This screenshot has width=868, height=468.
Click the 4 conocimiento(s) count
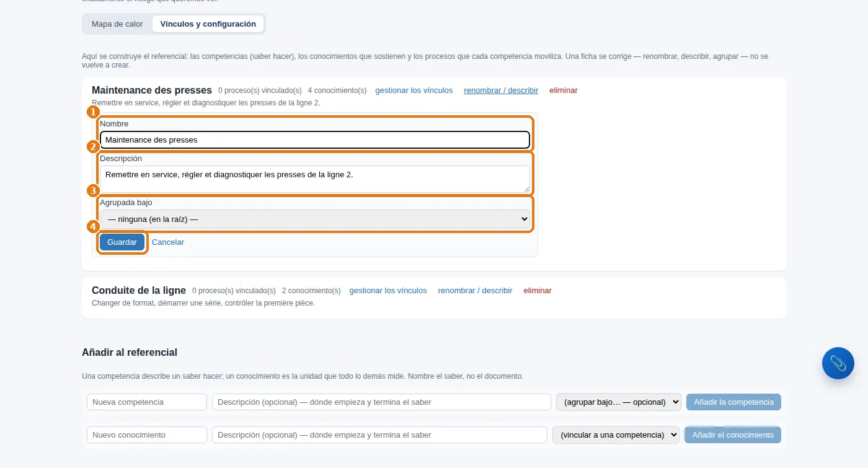pyautogui.click(x=337, y=91)
